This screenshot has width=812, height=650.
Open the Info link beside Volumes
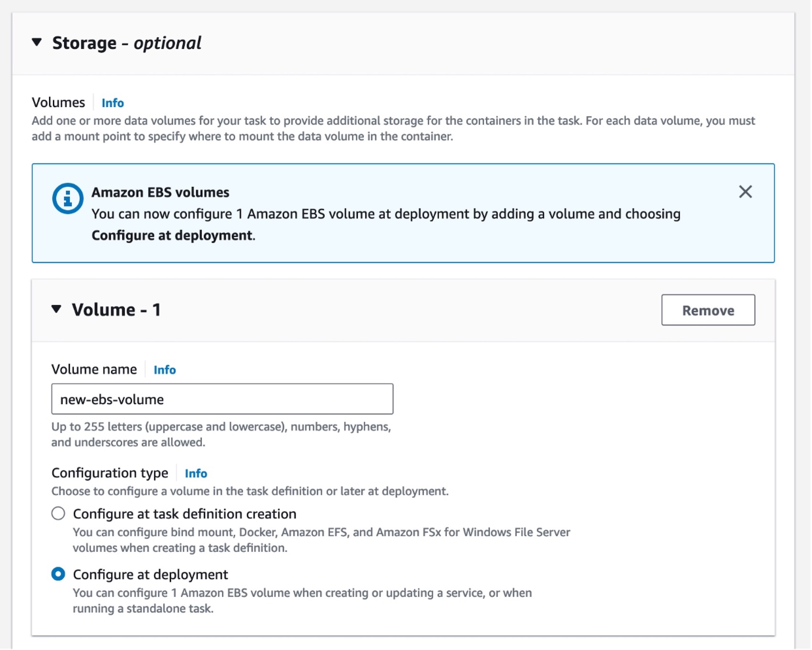(x=112, y=103)
